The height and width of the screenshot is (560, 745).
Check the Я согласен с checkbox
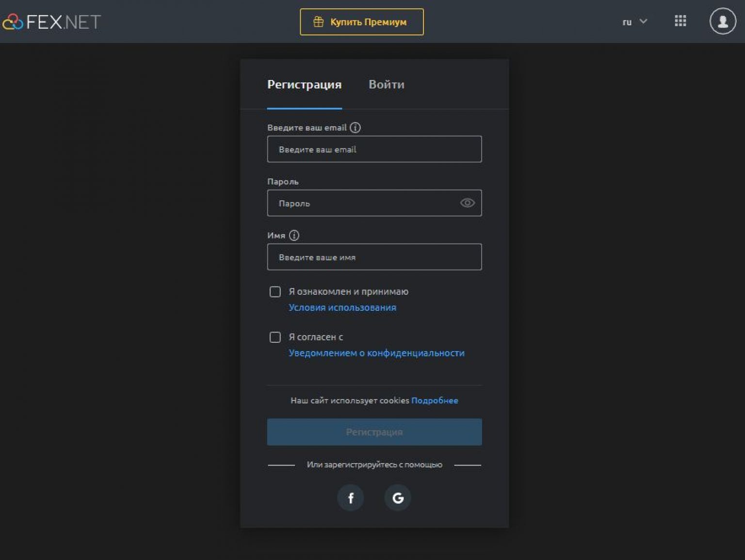tap(275, 337)
